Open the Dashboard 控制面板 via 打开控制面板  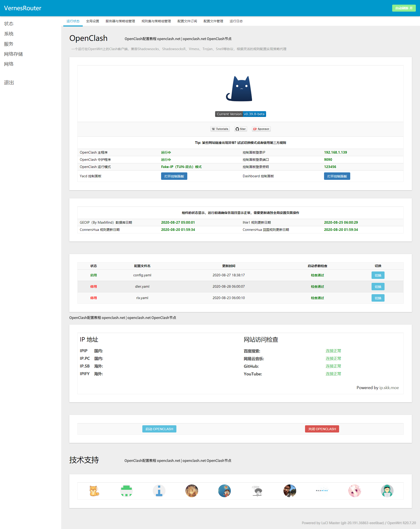(x=337, y=176)
